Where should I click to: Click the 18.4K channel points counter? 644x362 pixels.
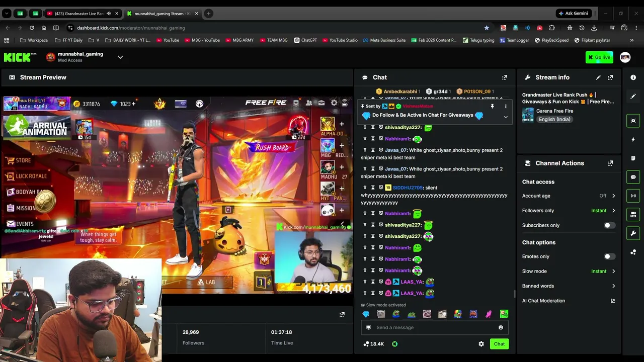[373, 344]
